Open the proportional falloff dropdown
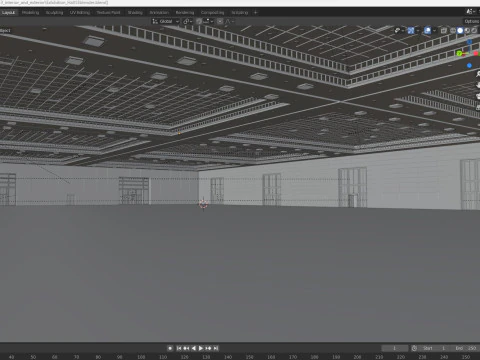480x360 pixels. tap(230, 21)
